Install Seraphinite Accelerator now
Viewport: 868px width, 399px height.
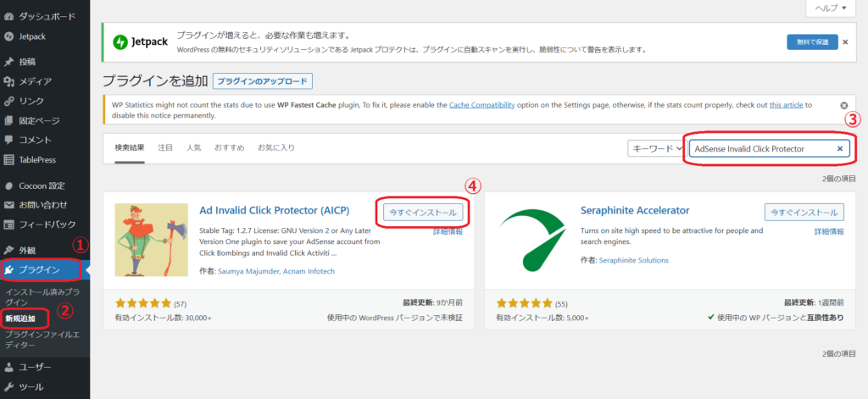pos(804,212)
